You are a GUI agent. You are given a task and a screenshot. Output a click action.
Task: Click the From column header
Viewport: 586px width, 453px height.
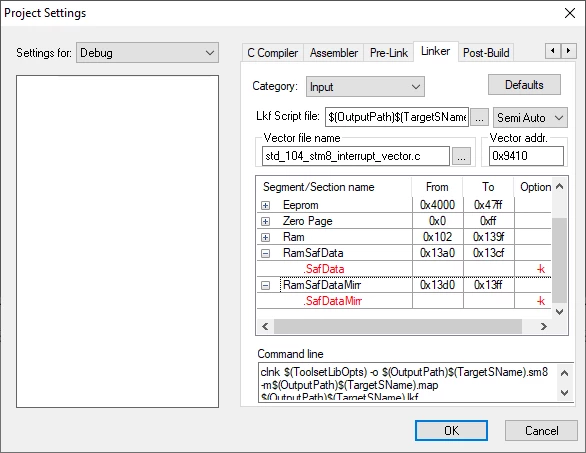coord(437,187)
